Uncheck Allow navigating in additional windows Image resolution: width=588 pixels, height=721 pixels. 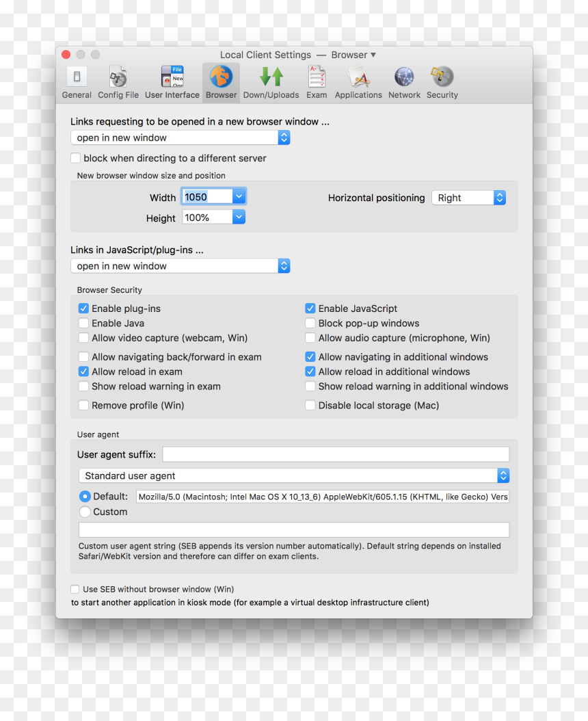[310, 357]
